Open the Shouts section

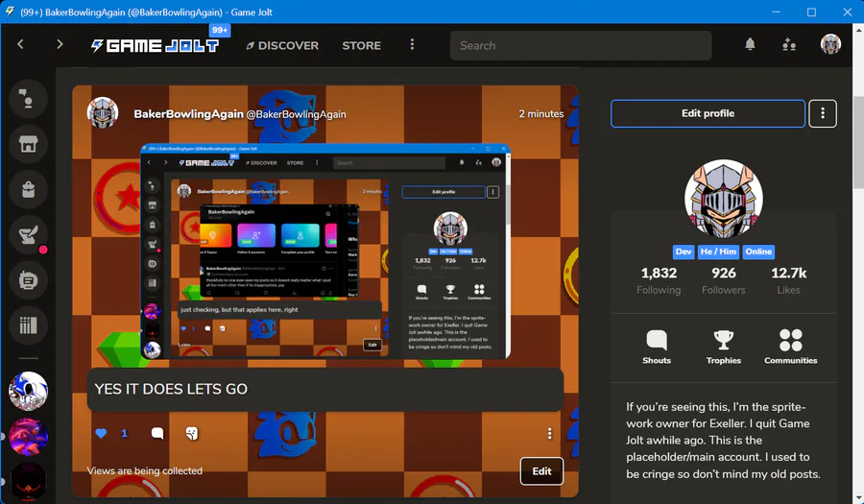(x=657, y=347)
